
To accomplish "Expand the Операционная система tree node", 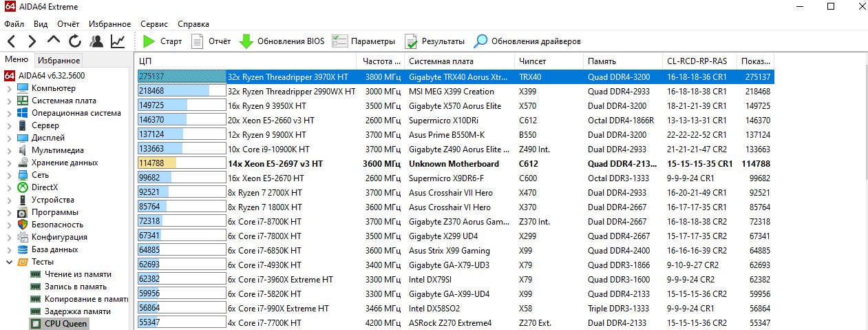I will (9, 113).
